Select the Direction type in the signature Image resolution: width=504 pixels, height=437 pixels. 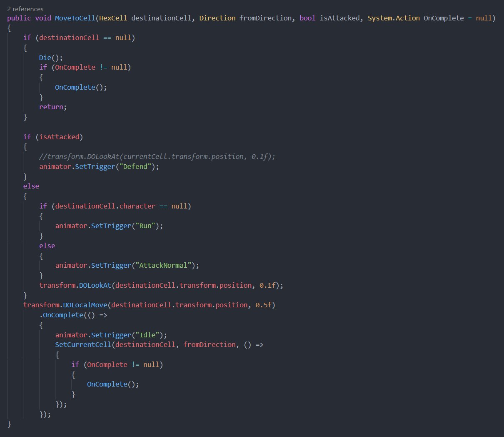217,18
